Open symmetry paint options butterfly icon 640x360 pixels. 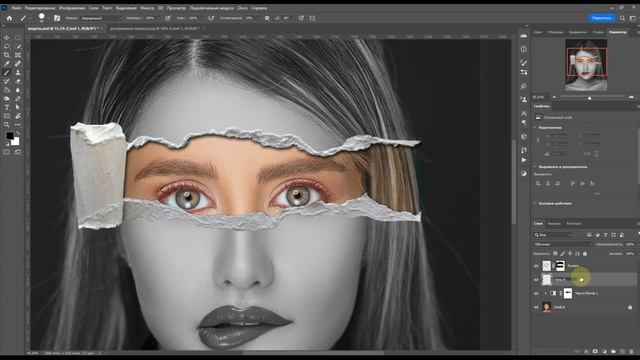[x=312, y=18]
